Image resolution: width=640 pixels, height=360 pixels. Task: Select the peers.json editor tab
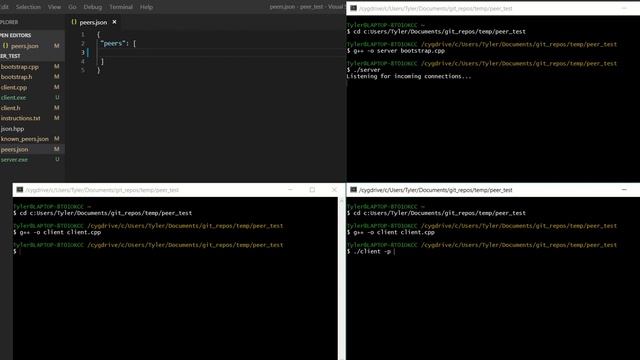pos(93,22)
